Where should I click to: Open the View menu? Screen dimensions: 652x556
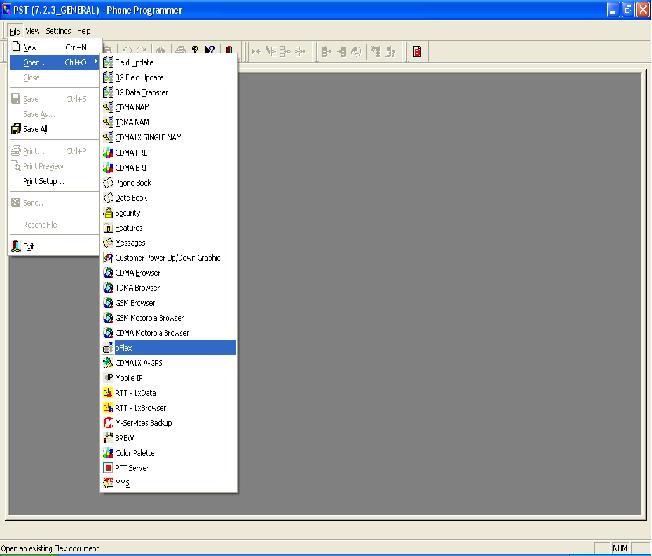pyautogui.click(x=32, y=31)
